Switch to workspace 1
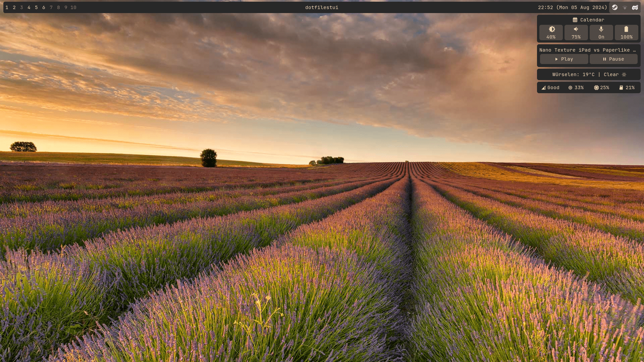 click(x=7, y=7)
